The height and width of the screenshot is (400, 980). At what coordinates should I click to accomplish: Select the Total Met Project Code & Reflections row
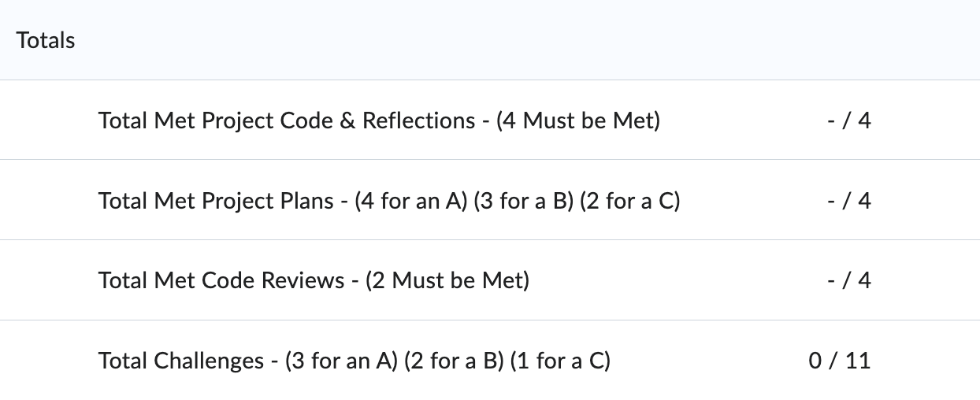pos(490,120)
